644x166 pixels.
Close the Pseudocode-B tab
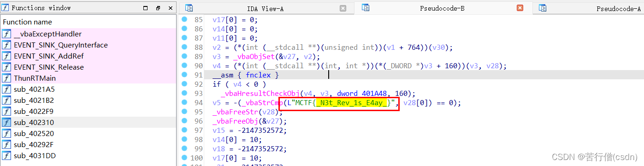pos(520,8)
